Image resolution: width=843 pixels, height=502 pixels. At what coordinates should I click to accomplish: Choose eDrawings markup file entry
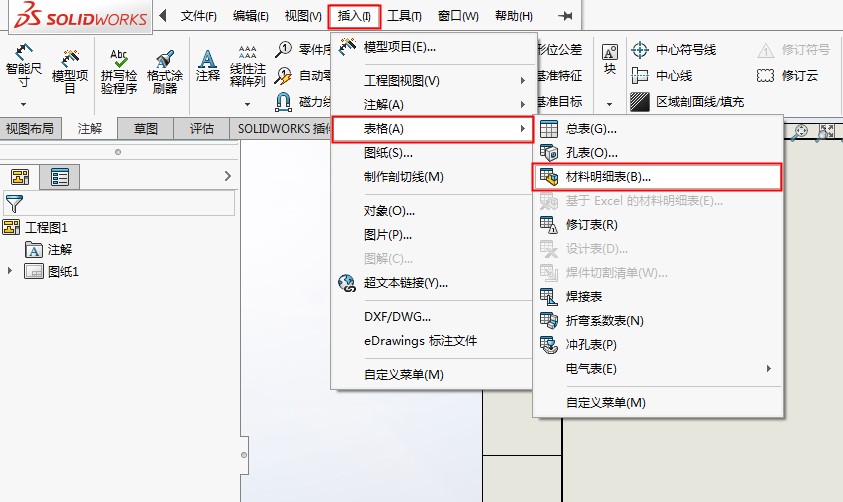tap(433, 341)
